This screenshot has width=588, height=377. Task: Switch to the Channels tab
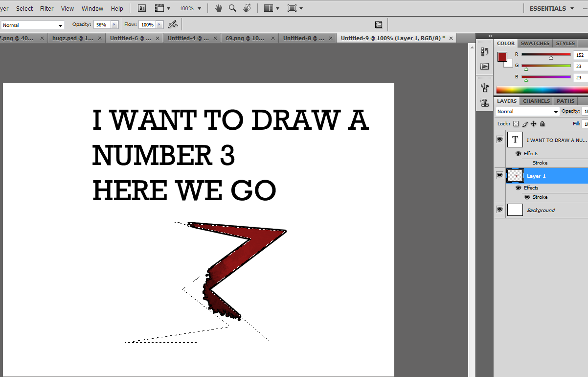click(x=536, y=101)
